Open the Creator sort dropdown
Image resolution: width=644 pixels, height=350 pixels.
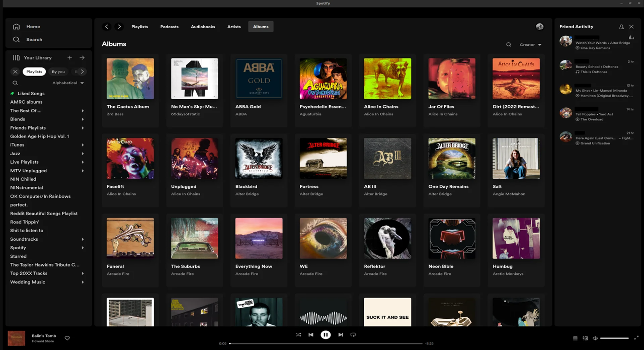pyautogui.click(x=530, y=45)
